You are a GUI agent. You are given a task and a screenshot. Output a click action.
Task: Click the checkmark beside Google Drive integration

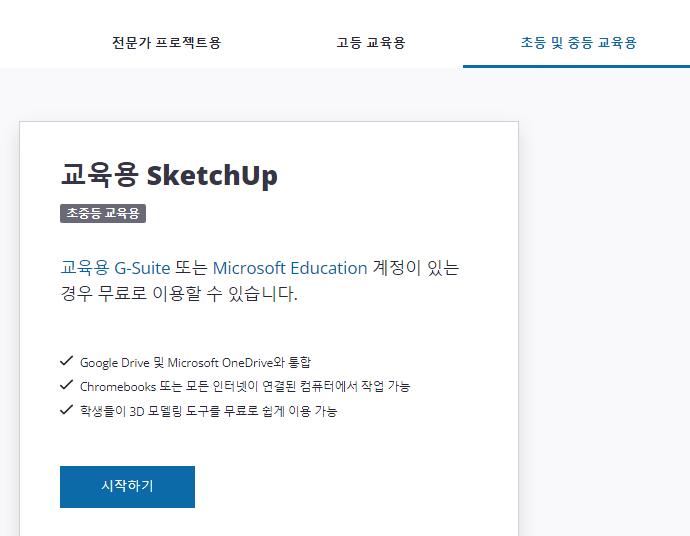click(x=66, y=361)
